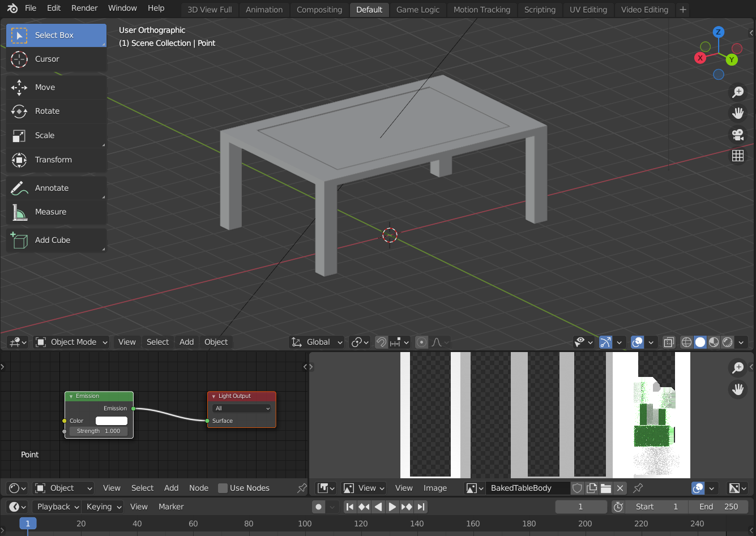The height and width of the screenshot is (536, 756).
Task: Toggle 3D viewport overlays
Action: pos(637,342)
